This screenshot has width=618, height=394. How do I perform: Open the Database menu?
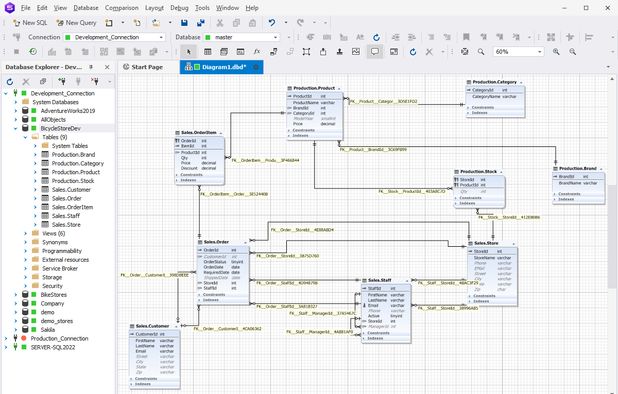coord(86,8)
